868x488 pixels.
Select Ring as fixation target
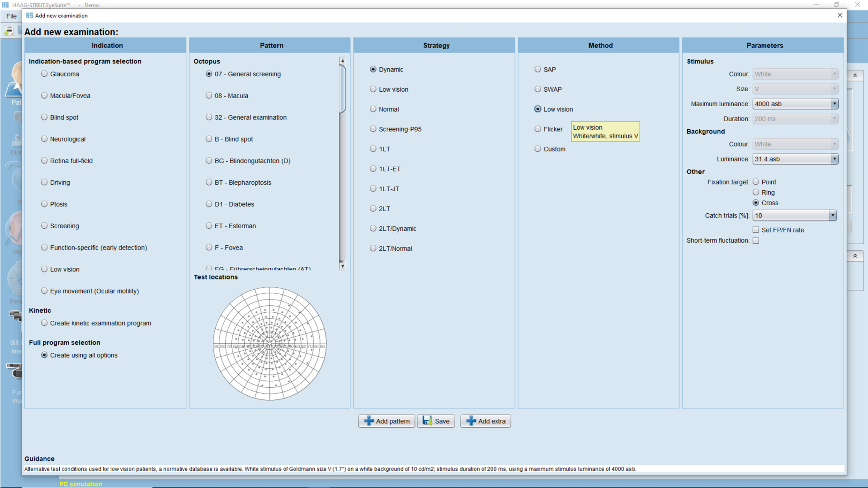click(756, 192)
